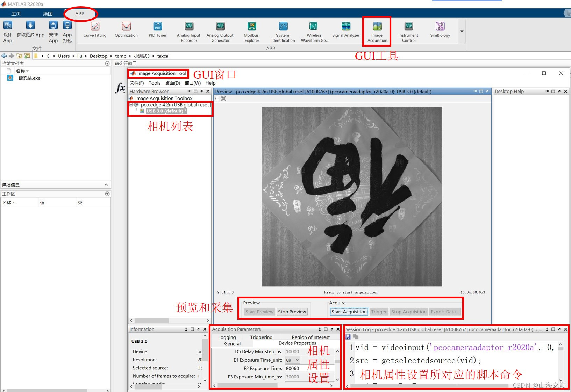Open the Modbus Explorer app
571x392 pixels.
[251, 31]
